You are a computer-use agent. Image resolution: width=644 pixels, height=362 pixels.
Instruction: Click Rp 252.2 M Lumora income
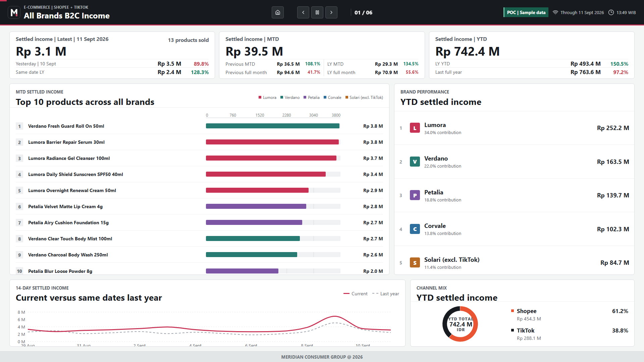pos(613,128)
